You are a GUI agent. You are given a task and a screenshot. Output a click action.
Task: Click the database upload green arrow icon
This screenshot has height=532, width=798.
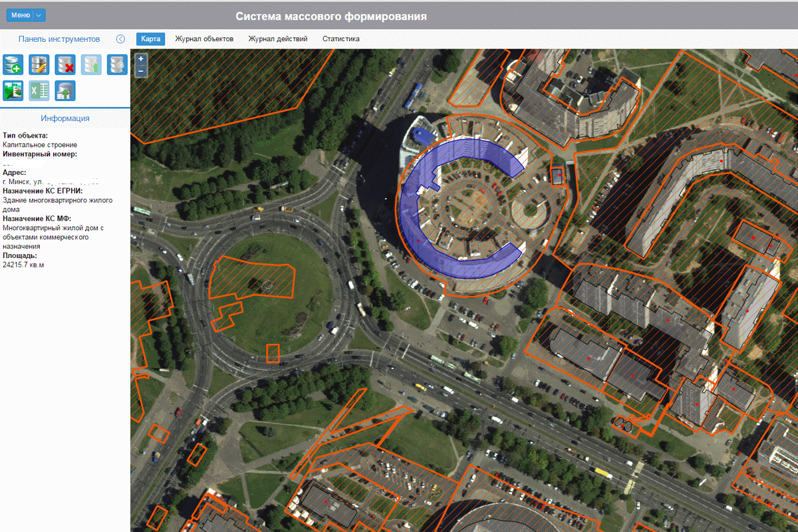91,65
